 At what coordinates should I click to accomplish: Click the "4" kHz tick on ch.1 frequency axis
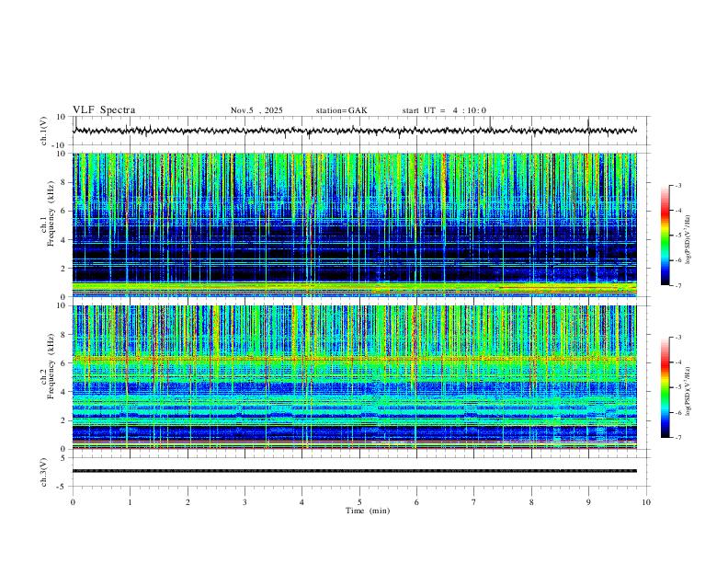coord(64,240)
